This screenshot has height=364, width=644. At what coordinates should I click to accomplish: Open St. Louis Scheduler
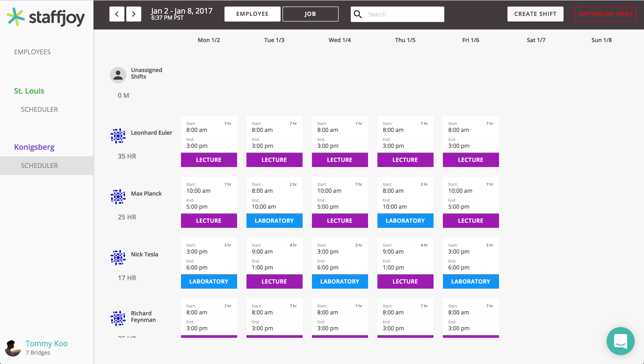coord(39,109)
